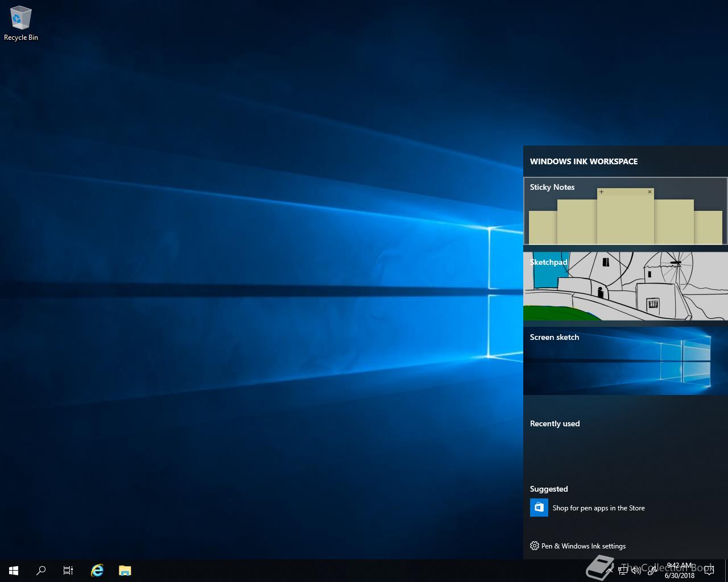728x582 pixels.
Task: Open the Screen sketch tile
Action: pos(626,361)
